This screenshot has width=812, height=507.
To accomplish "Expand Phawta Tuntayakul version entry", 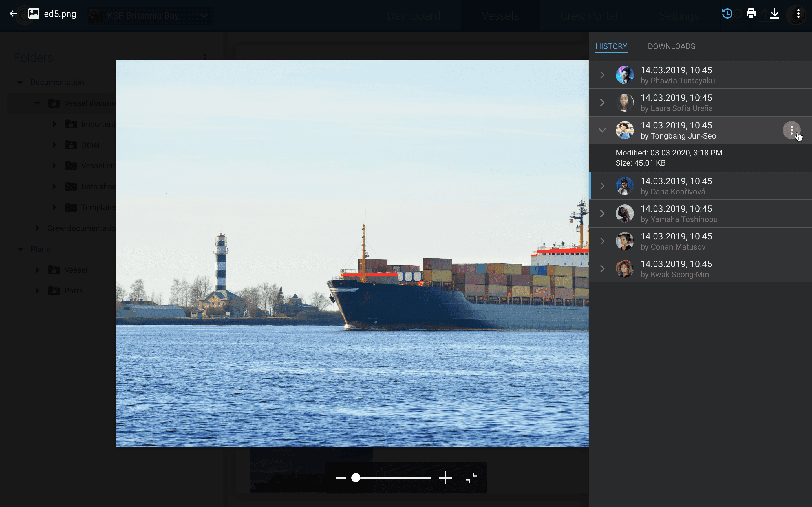I will 602,75.
